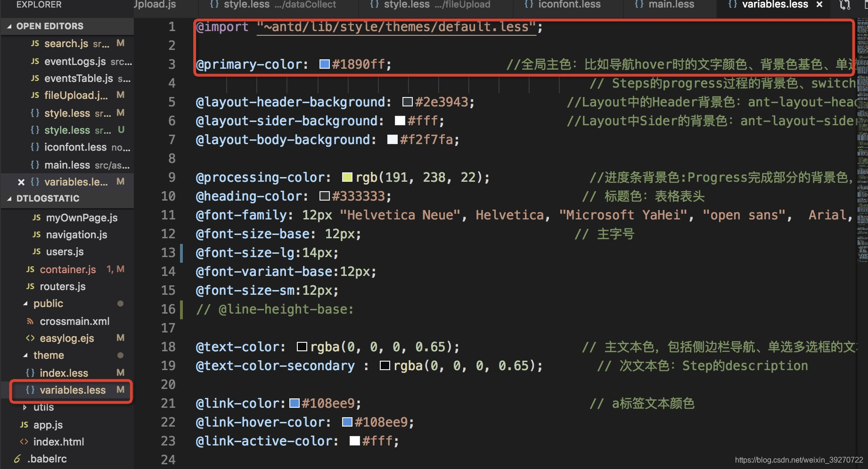Click the braces icon beside index.less
868x469 pixels.
click(x=30, y=373)
